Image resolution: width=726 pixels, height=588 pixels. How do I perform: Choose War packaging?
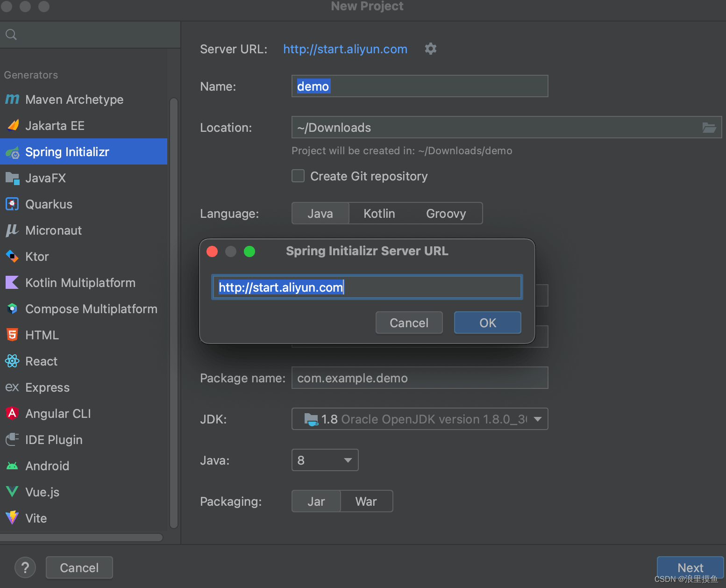[366, 501]
